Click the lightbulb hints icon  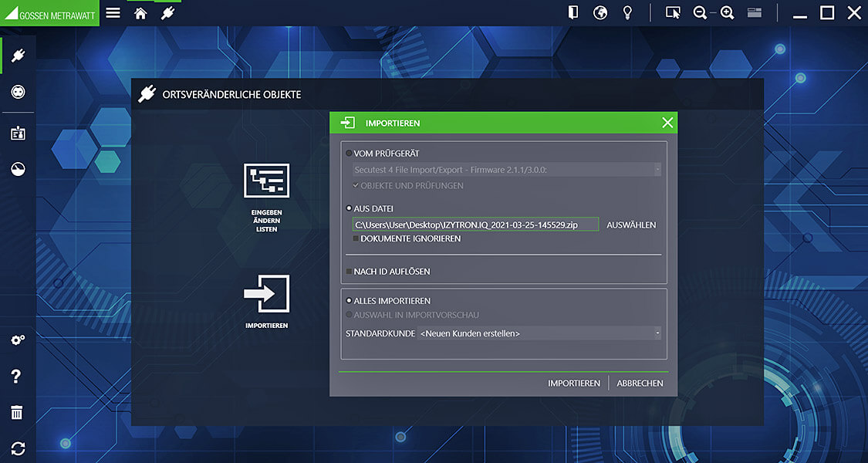pyautogui.click(x=627, y=13)
